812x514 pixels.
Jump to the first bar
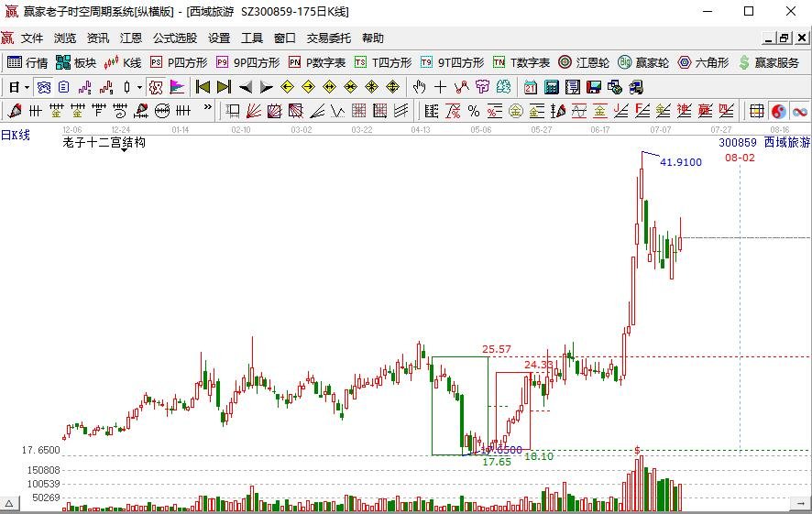[203, 87]
